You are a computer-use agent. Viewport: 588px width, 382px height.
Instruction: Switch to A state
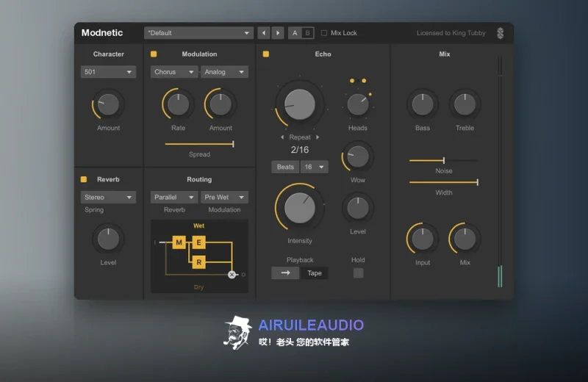[x=295, y=33]
